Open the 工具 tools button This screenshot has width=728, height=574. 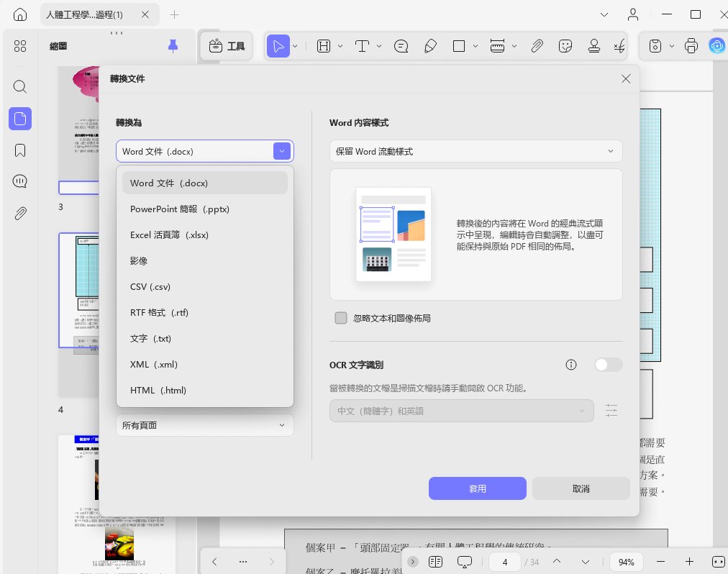tap(227, 46)
